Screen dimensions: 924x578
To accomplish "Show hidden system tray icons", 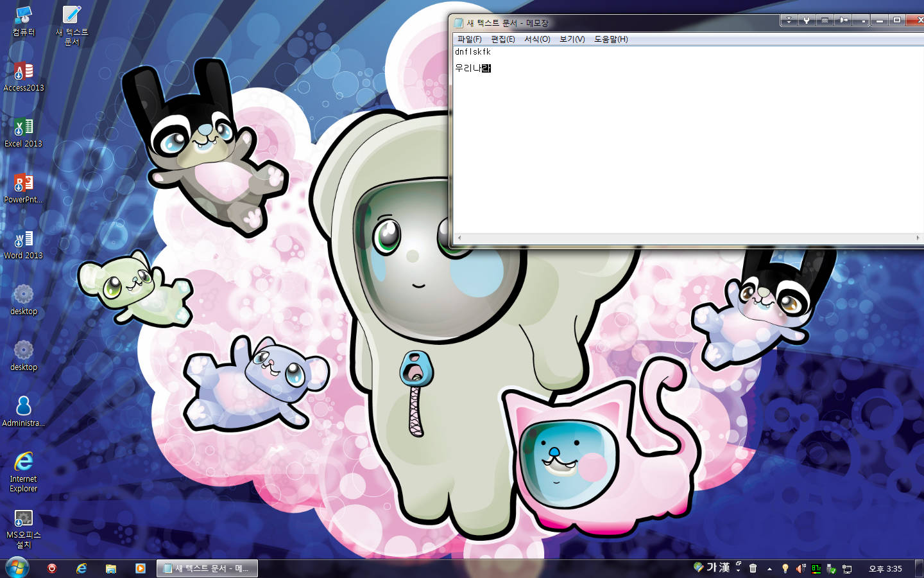I will (769, 569).
